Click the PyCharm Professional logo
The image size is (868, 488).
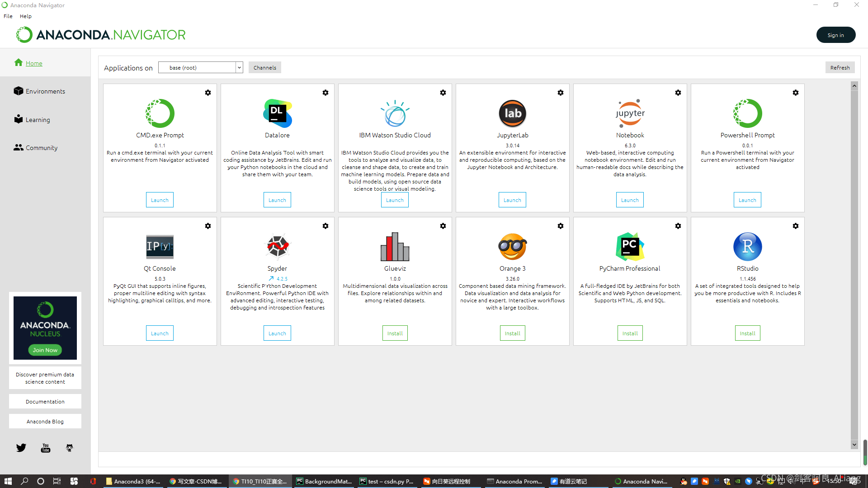pos(630,246)
